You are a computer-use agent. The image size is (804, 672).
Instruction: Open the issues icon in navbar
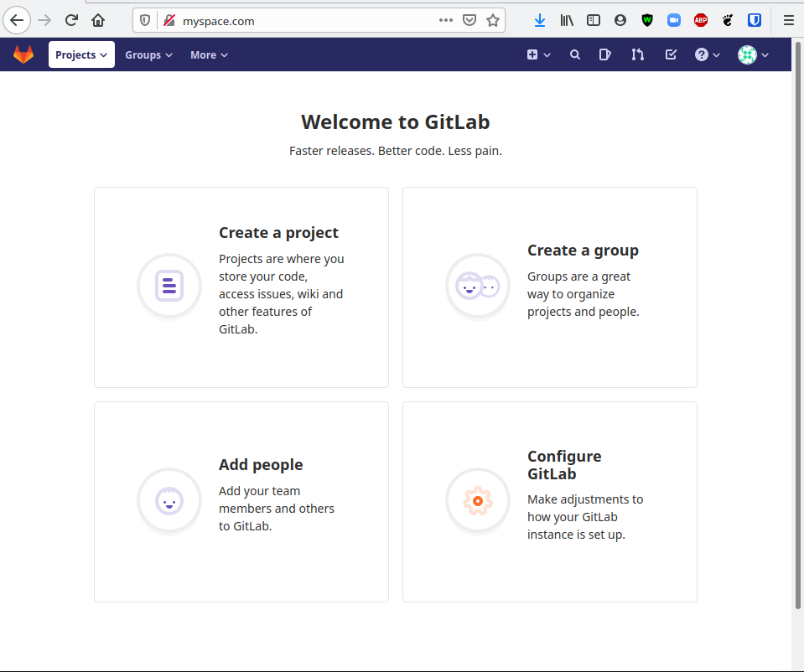(x=605, y=54)
